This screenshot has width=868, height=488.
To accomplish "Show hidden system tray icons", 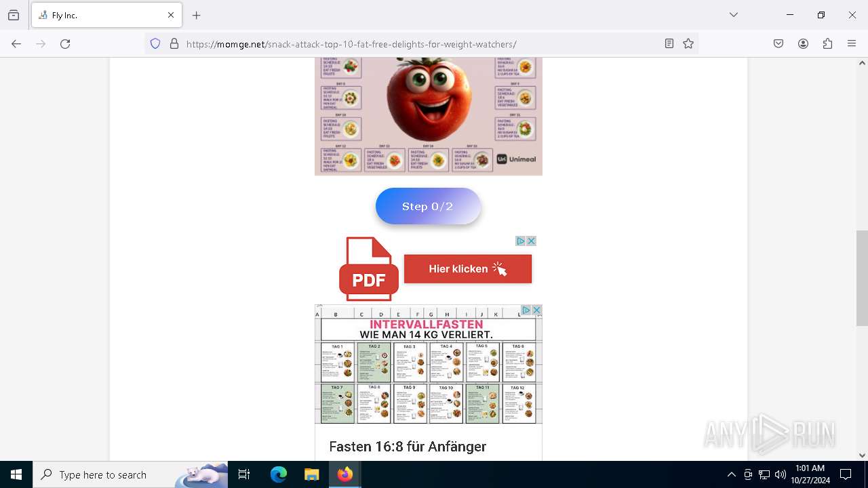I will point(731,474).
